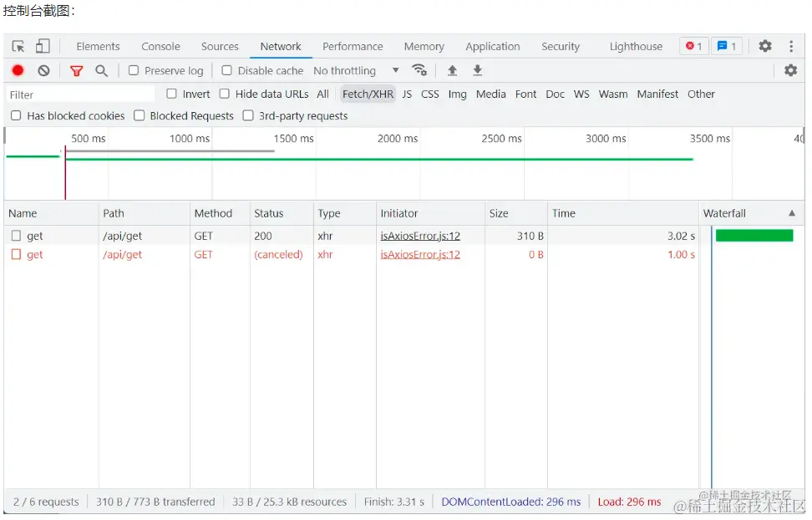Click the gray bar in the timeline overview

[x=170, y=150]
